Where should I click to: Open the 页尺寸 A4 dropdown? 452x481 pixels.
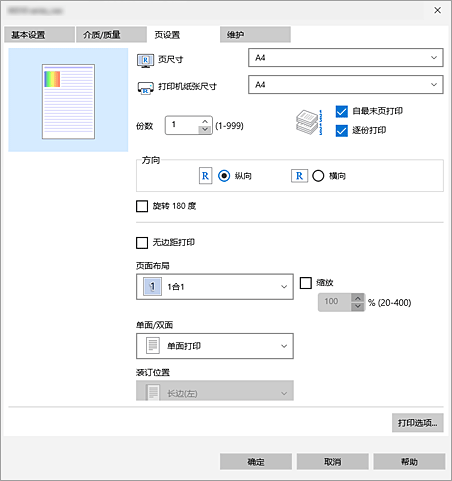coord(346,58)
